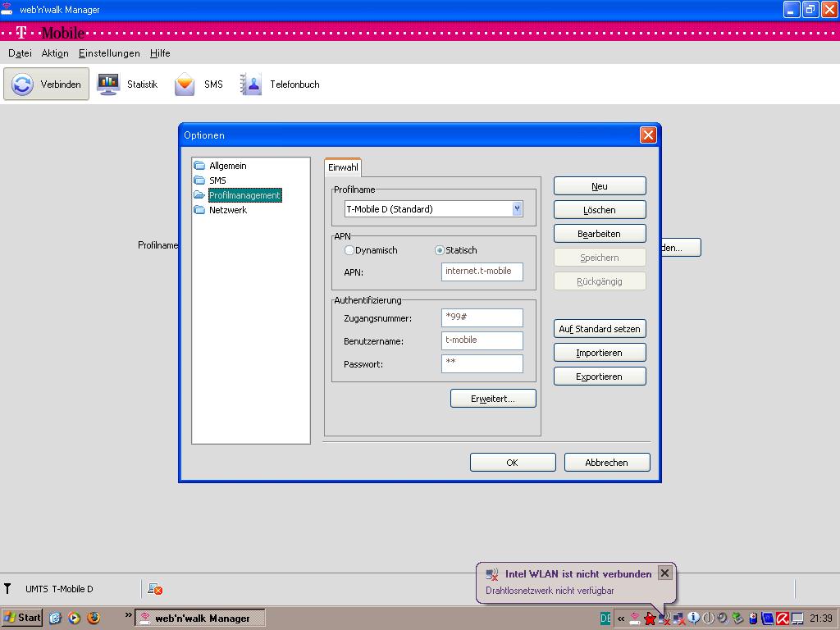Click the disconnected network icon in the status bar
The image size is (840, 630).
point(154,589)
